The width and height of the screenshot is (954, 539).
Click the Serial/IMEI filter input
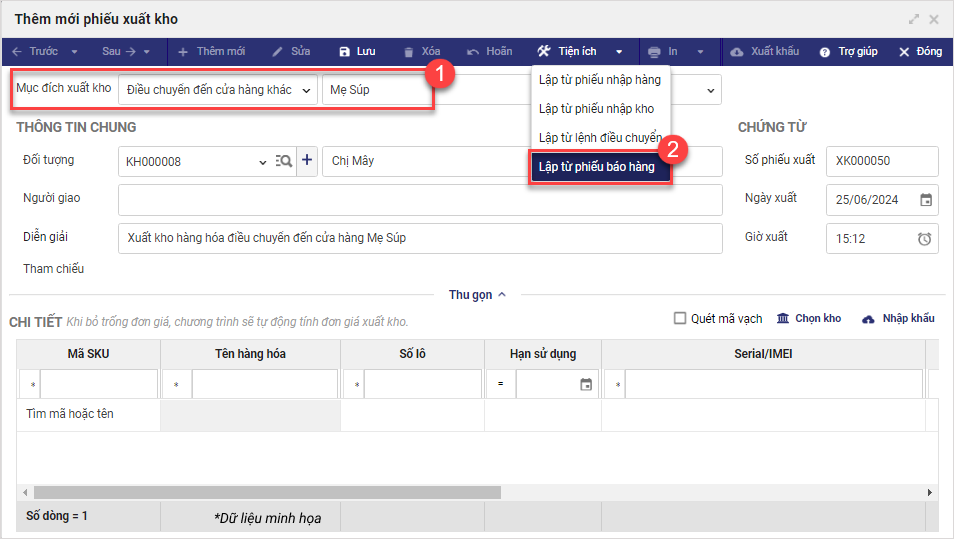pyautogui.click(x=774, y=384)
